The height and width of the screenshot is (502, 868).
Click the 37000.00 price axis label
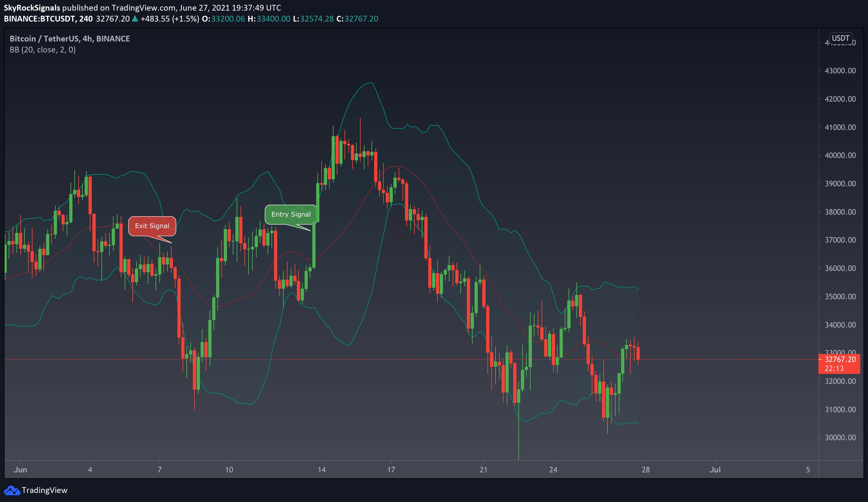[x=840, y=240]
